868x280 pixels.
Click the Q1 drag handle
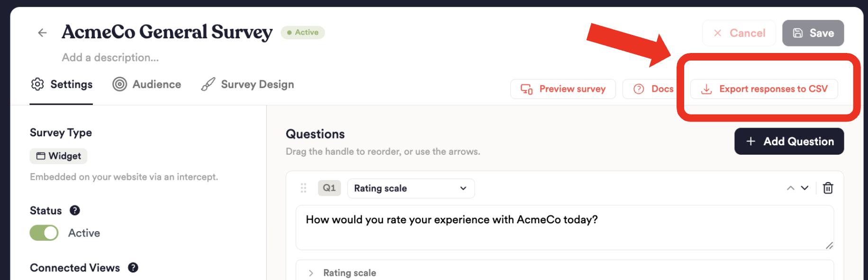[x=304, y=188]
